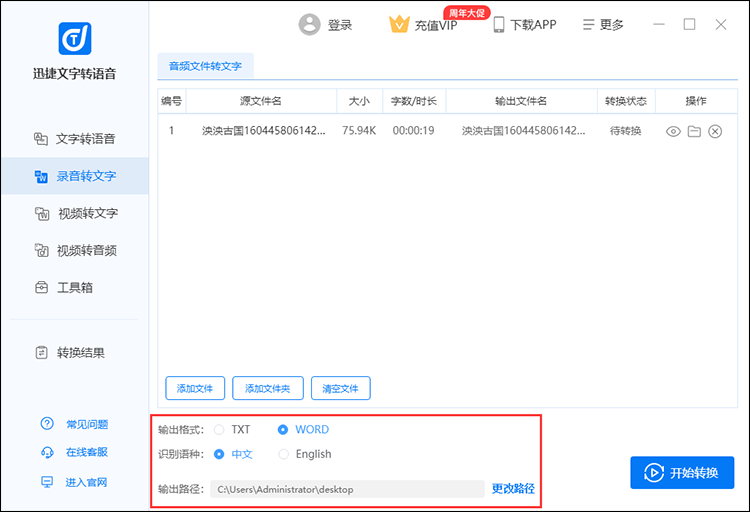
Task: Close the application window
Action: 721,24
